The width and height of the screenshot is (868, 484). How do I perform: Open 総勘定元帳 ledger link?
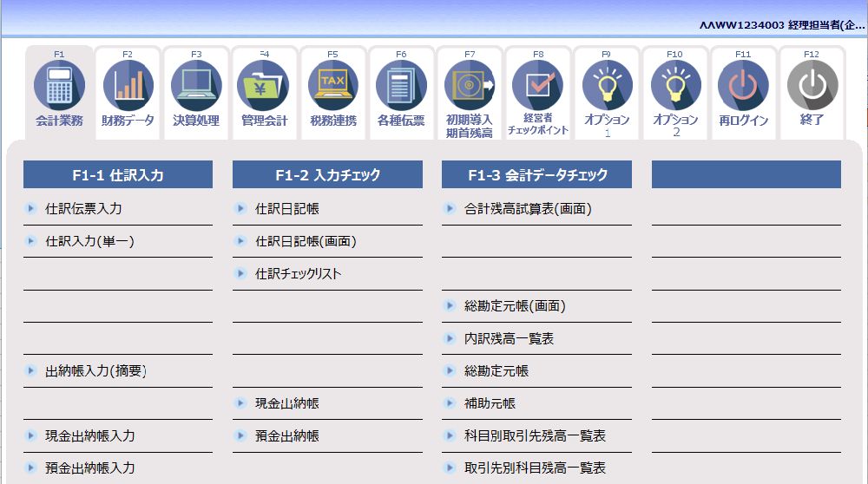coord(496,370)
